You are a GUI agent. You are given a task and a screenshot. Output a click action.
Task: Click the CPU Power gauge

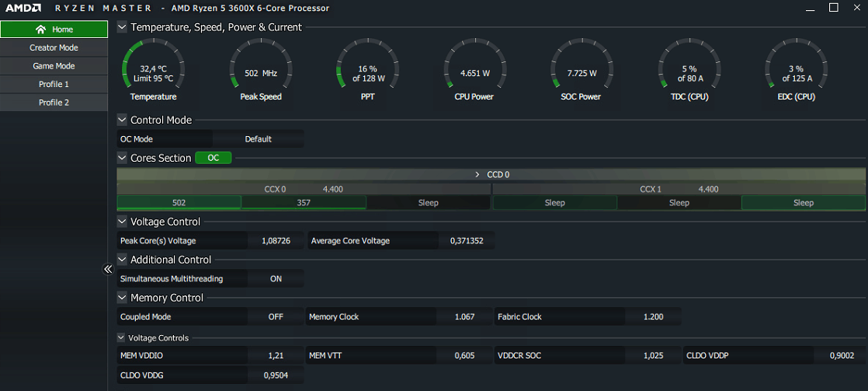(x=474, y=69)
